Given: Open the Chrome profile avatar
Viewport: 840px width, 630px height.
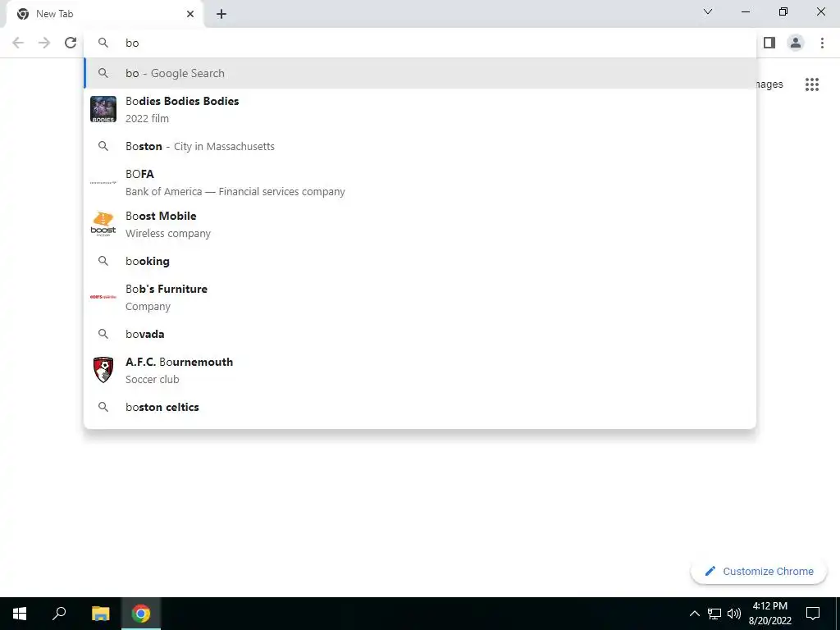Looking at the screenshot, I should pos(796,43).
